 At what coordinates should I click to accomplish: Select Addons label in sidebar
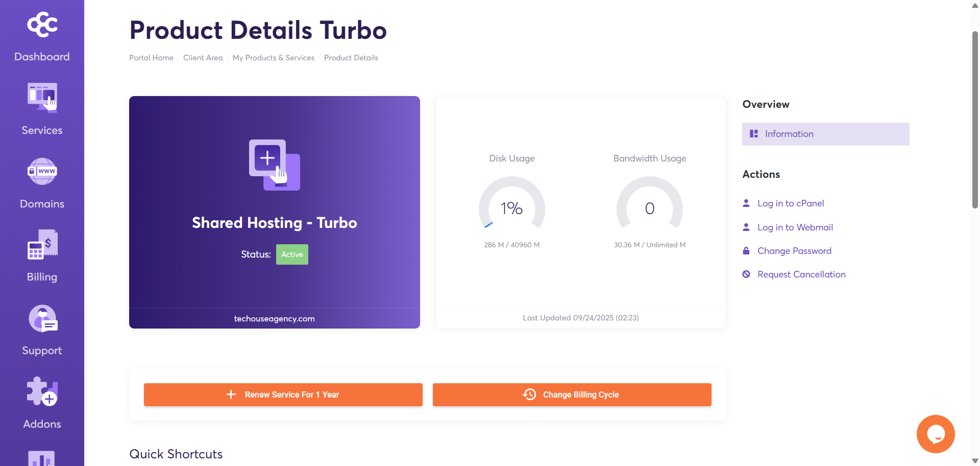42,424
